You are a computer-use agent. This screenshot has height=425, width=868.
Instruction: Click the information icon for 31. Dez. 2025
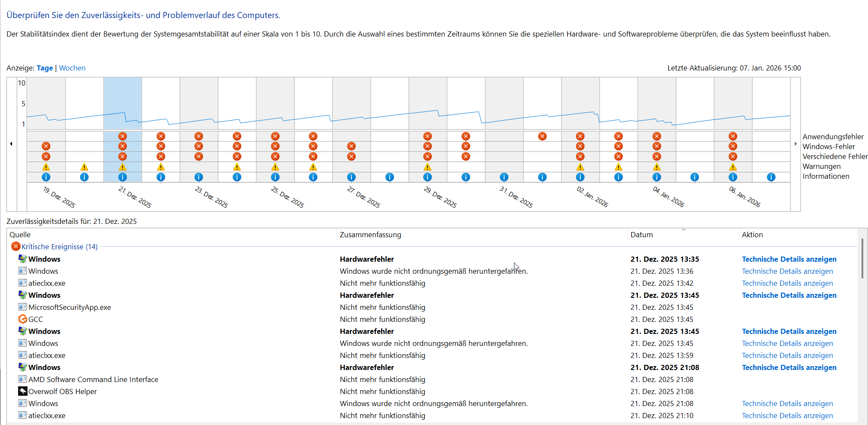504,177
